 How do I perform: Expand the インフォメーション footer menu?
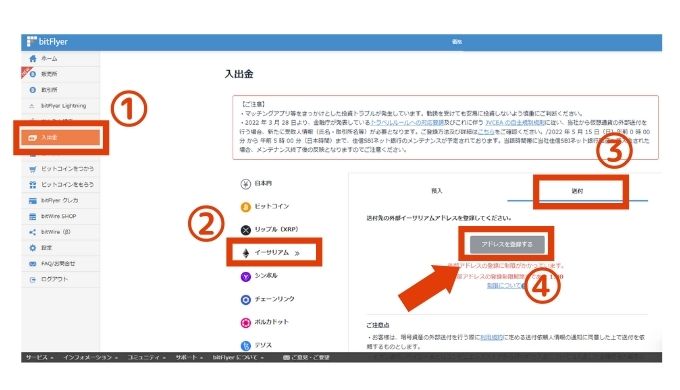(x=91, y=357)
